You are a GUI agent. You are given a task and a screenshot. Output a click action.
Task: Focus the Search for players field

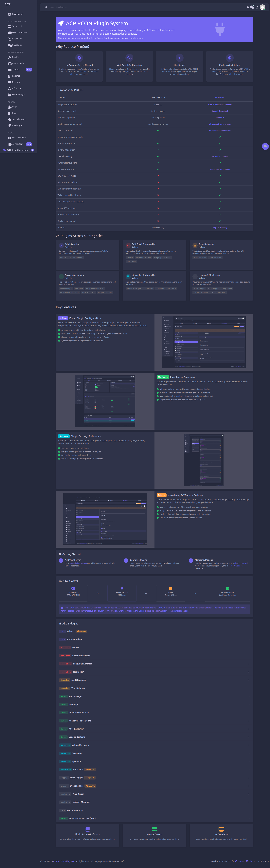coord(145,7)
